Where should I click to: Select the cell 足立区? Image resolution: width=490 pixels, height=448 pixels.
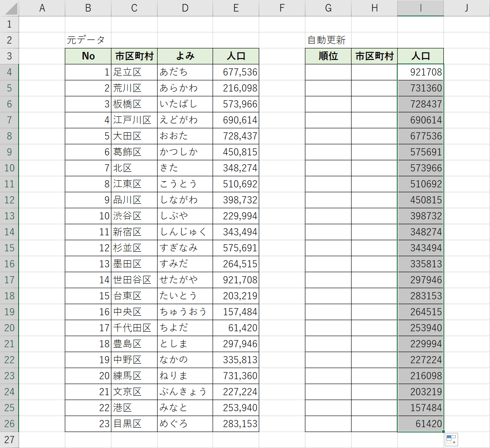pyautogui.click(x=134, y=72)
